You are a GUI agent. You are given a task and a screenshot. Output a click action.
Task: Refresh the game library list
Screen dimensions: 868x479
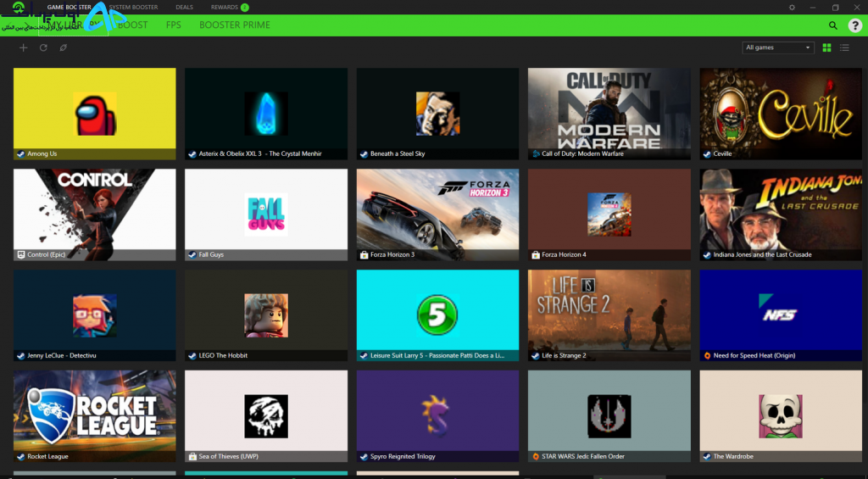pos(43,47)
